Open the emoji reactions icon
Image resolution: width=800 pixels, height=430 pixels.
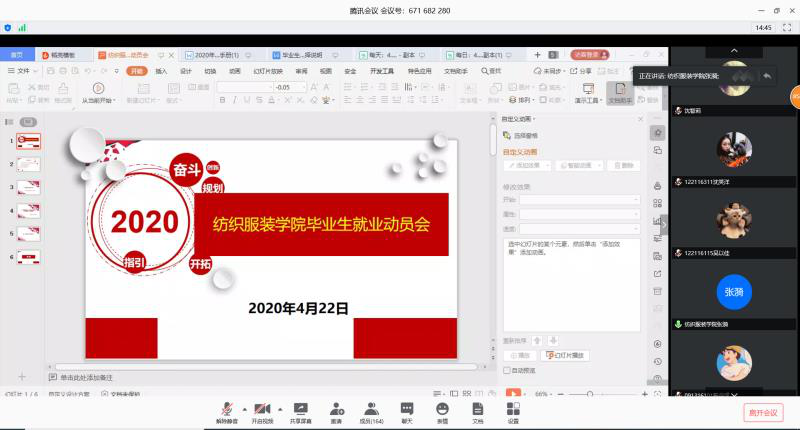coord(442,410)
